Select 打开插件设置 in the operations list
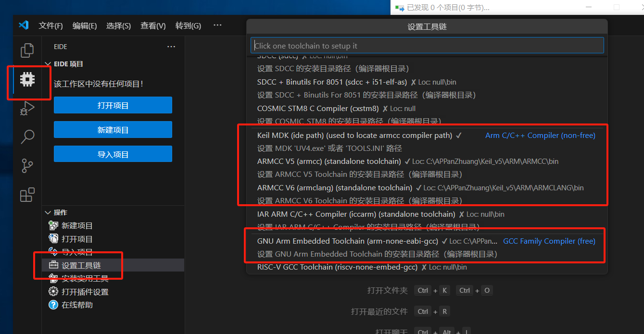 pyautogui.click(x=114, y=292)
